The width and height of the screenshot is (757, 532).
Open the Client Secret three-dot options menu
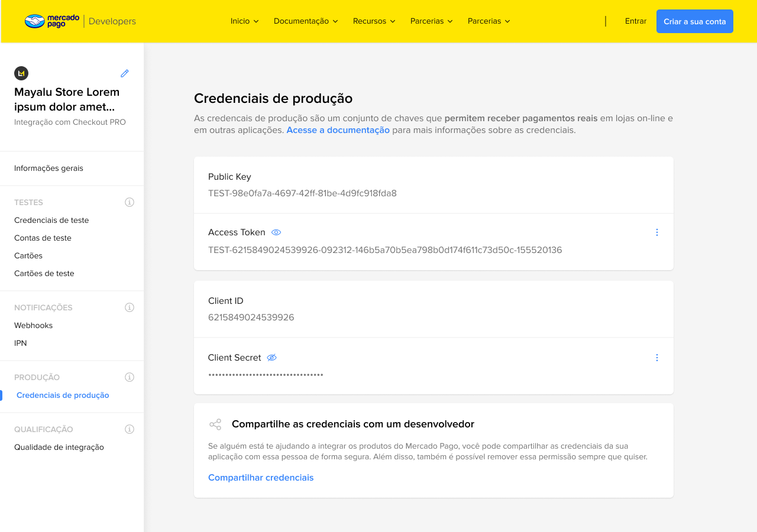(656, 358)
